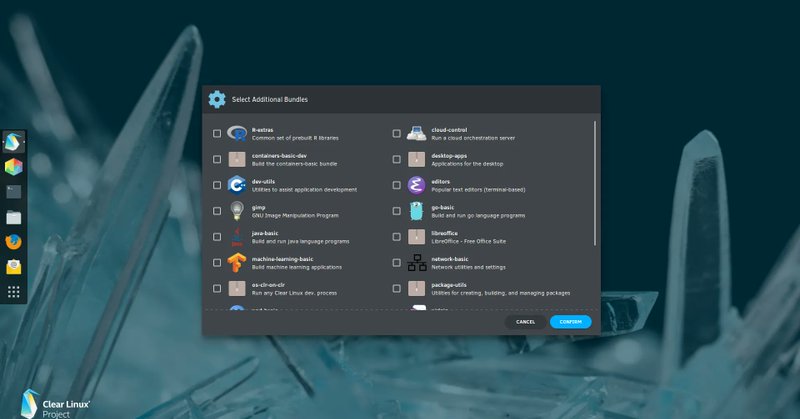Open the yellow mail app in dock
This screenshot has height=419, width=800.
point(14,266)
